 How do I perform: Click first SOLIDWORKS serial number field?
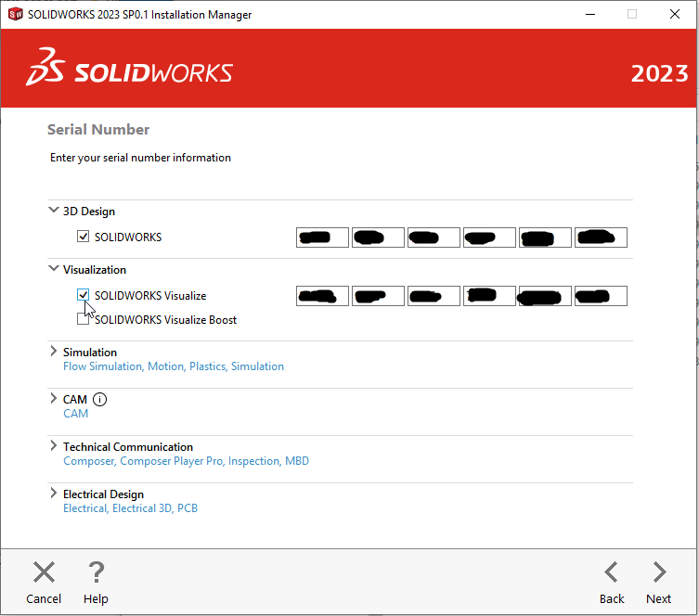(322, 237)
